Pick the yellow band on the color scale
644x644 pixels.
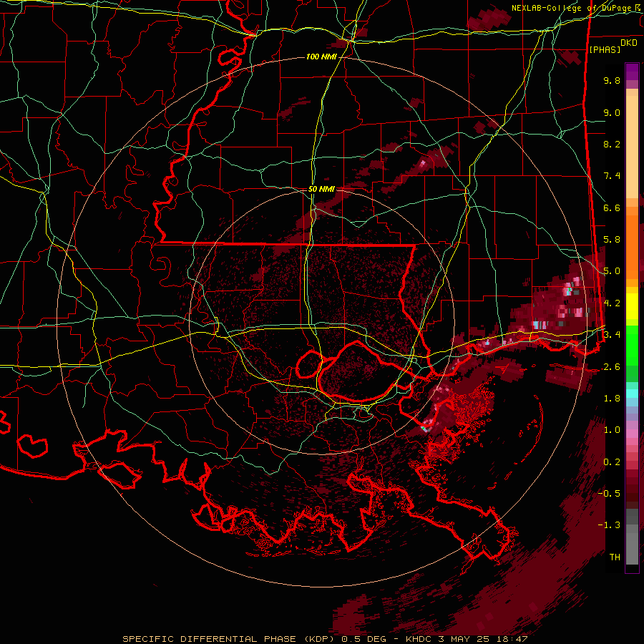click(632, 306)
